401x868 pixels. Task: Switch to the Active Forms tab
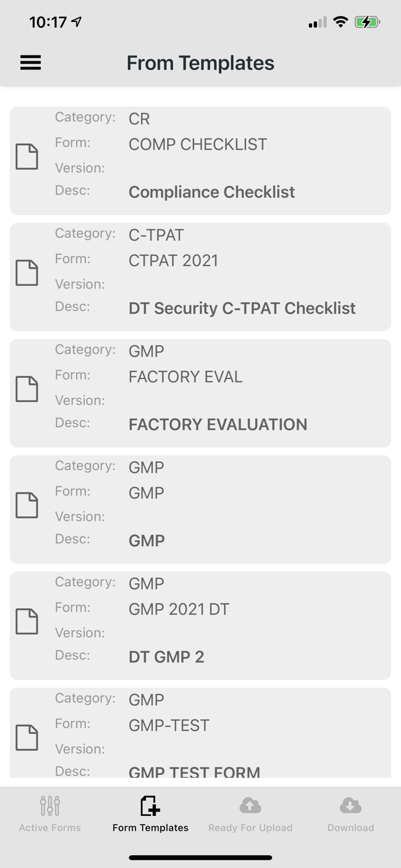point(50,813)
